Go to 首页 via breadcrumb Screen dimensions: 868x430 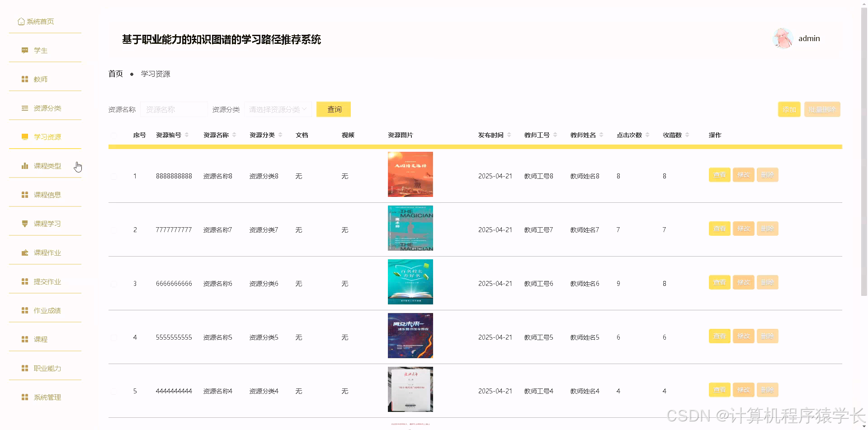point(115,74)
